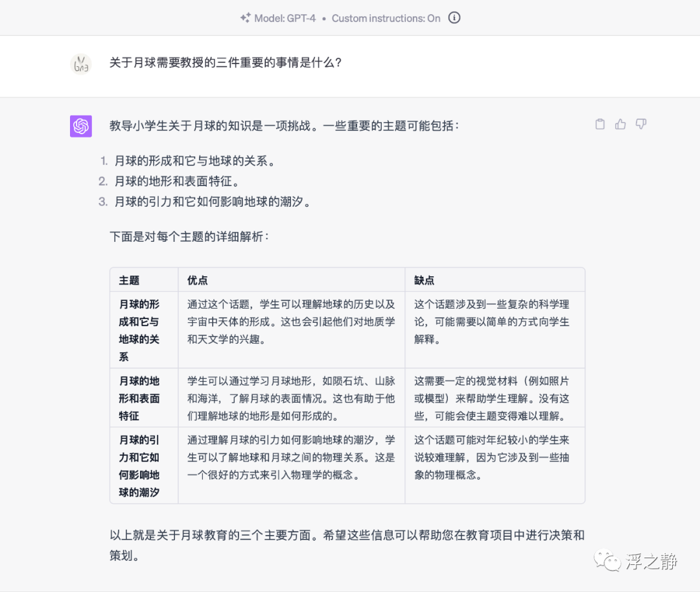Screen dimensions: 700x592
Task: Copy the response with the clipboard icon
Action: [600, 124]
